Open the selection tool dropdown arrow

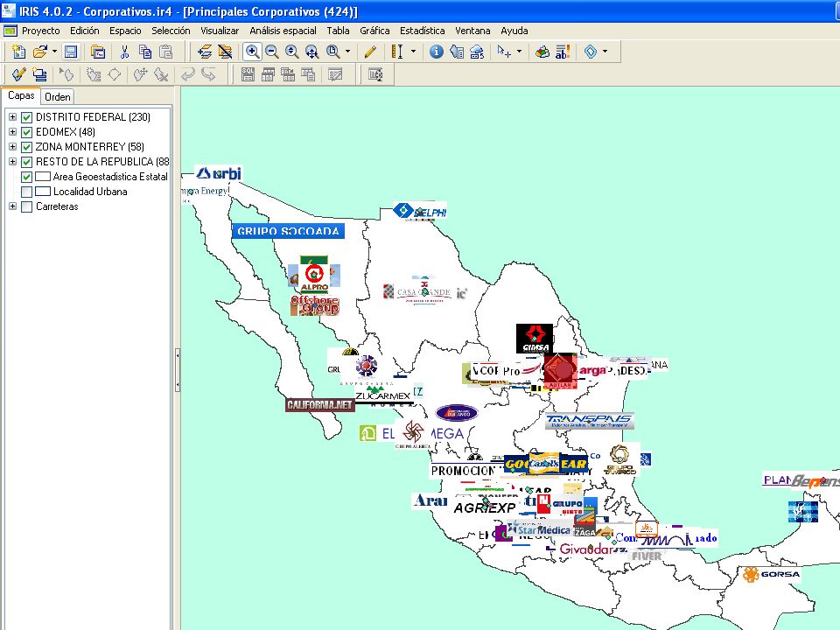(x=519, y=52)
